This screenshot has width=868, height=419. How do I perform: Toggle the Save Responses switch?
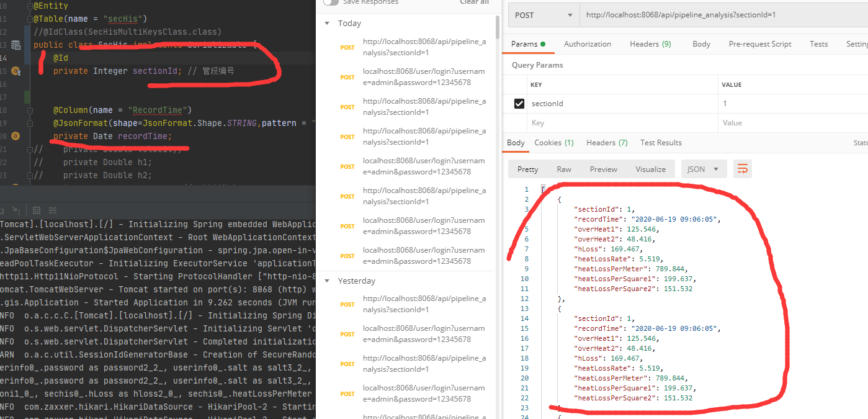pos(331,2)
